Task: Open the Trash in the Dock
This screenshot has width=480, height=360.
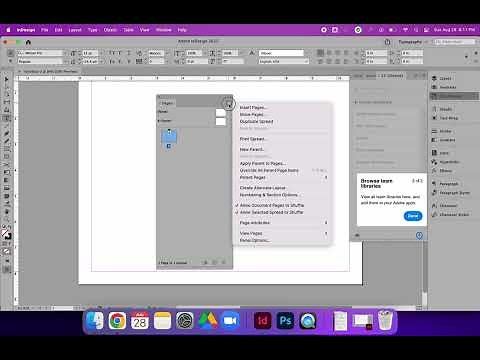Action: click(x=385, y=321)
